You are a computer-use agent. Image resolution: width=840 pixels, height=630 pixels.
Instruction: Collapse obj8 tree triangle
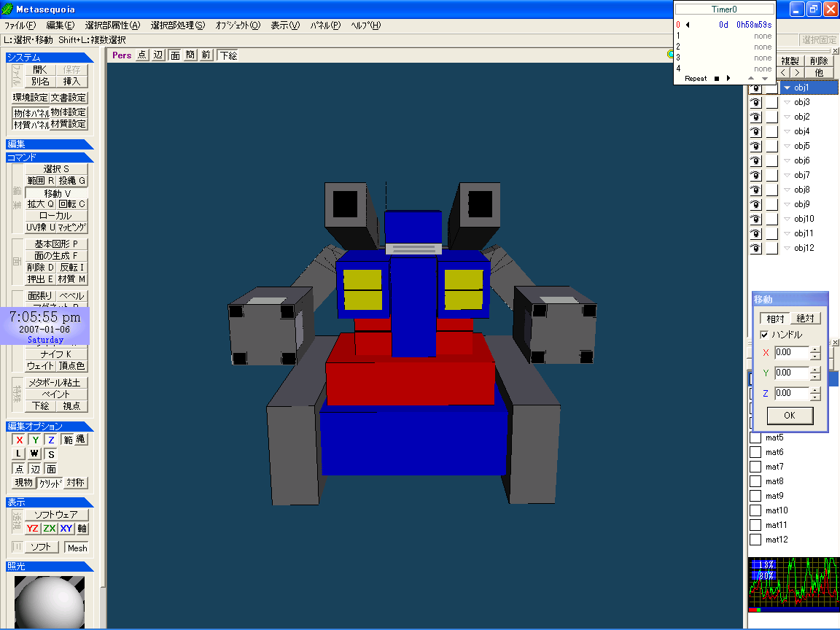pos(787,190)
